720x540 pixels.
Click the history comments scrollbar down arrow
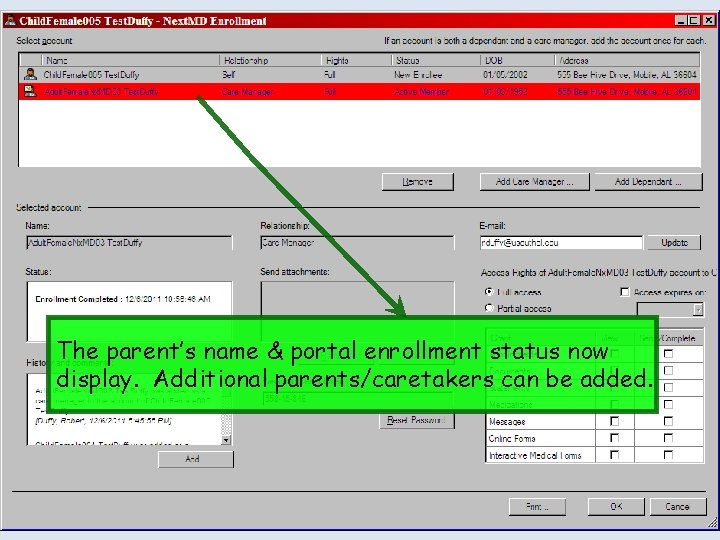[x=226, y=440]
